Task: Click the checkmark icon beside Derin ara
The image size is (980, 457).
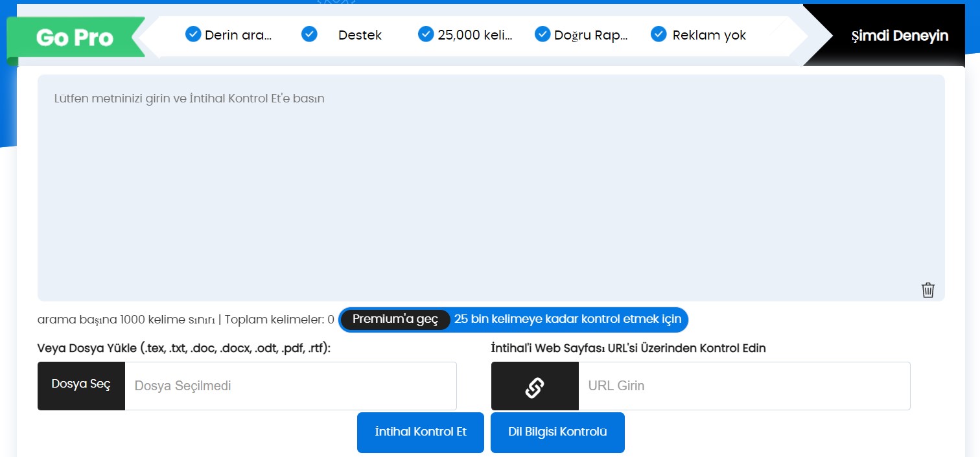Action: (x=193, y=34)
